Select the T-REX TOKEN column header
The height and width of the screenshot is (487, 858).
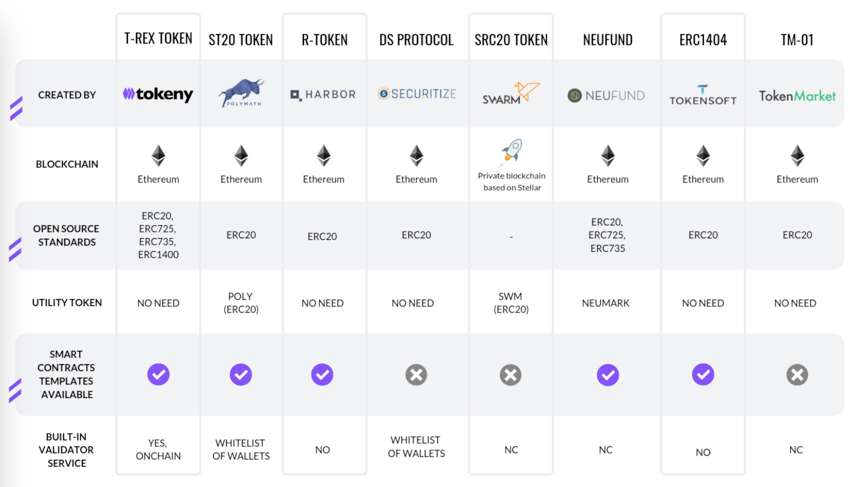158,38
